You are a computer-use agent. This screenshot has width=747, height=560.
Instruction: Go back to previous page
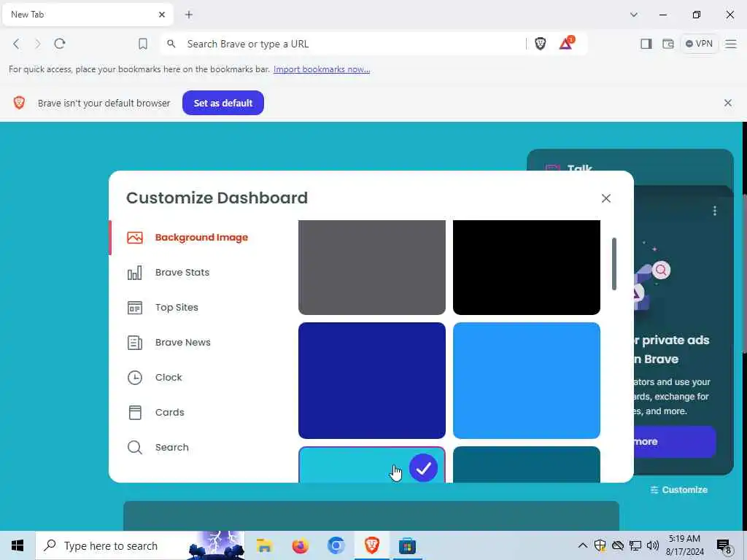(16, 44)
